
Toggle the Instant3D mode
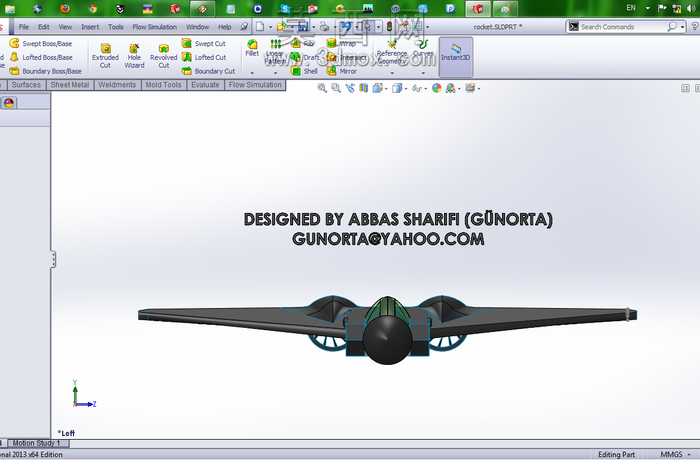[455, 56]
